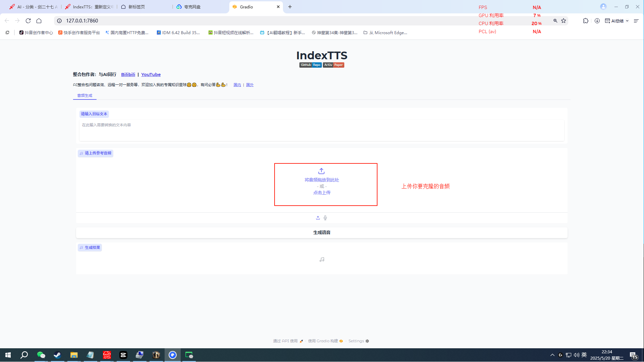Toggle the 英 input method indicator

tap(584, 355)
